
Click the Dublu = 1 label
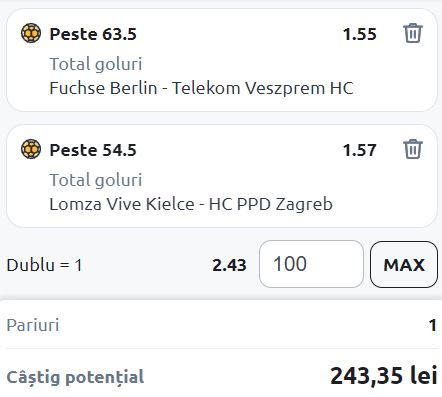44,265
